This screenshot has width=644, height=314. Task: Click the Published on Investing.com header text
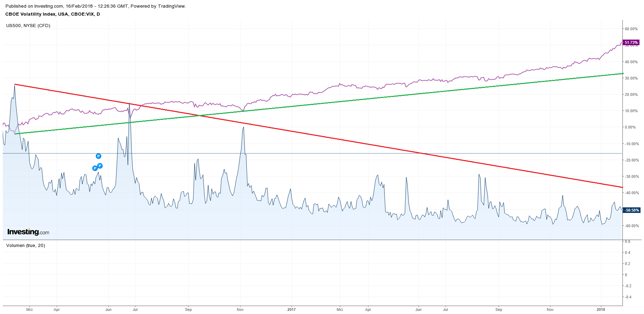35,6
